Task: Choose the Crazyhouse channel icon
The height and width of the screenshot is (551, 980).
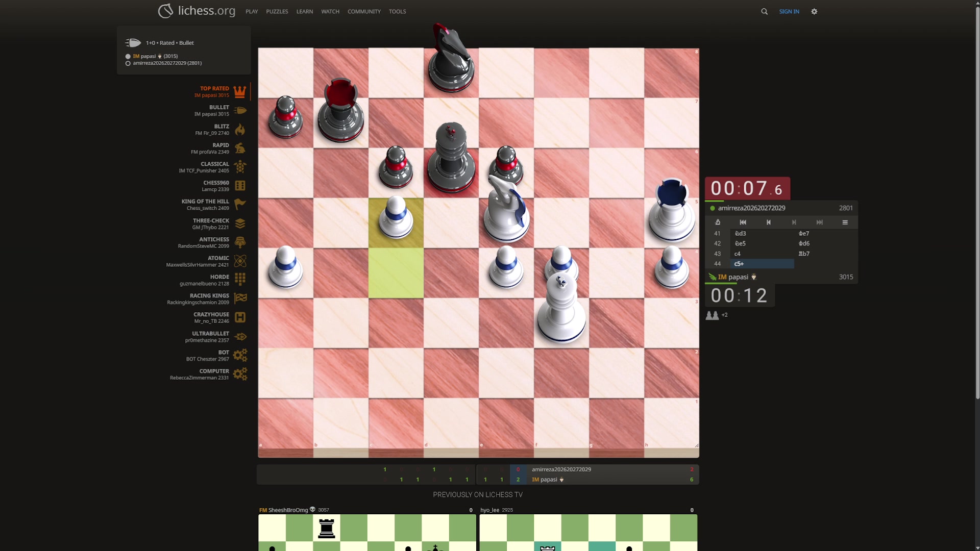Action: (240, 317)
